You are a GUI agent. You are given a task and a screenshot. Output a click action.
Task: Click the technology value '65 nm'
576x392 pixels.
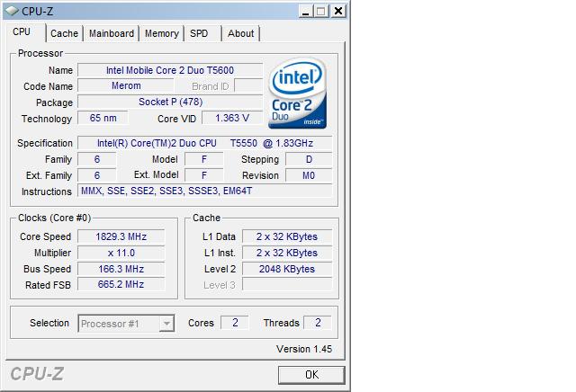(103, 118)
